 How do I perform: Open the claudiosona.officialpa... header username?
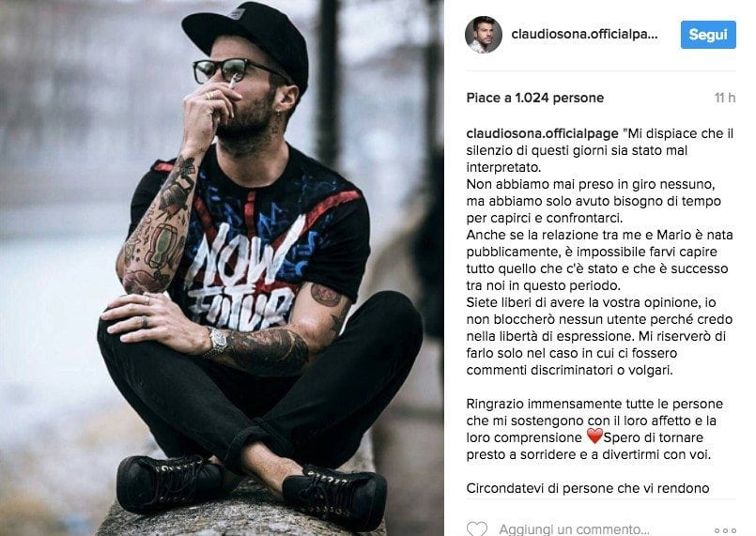coord(584,34)
